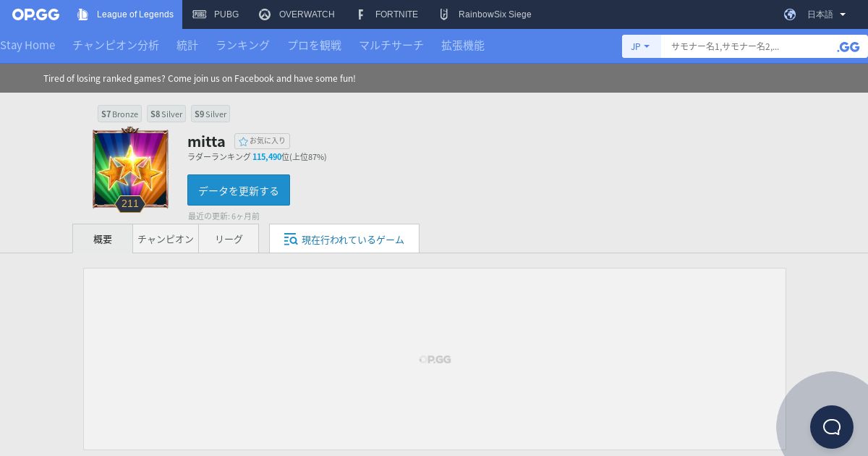Switch to RainbowSix Siege section
This screenshot has width=868, height=456.
pyautogui.click(x=485, y=14)
